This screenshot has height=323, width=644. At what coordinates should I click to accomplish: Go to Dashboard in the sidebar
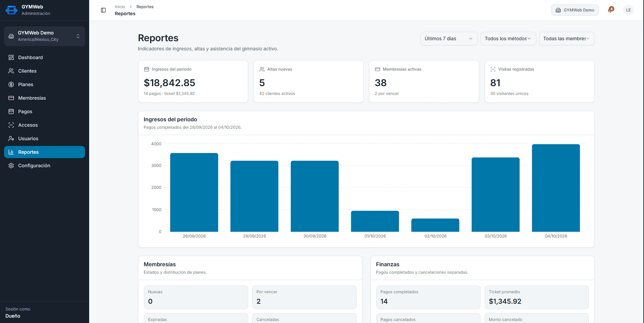45,57
